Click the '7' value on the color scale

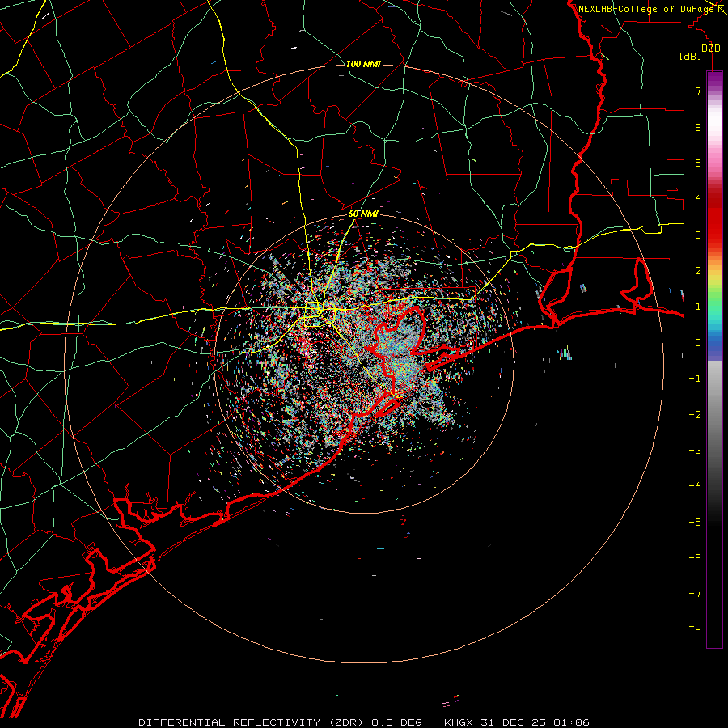698,91
